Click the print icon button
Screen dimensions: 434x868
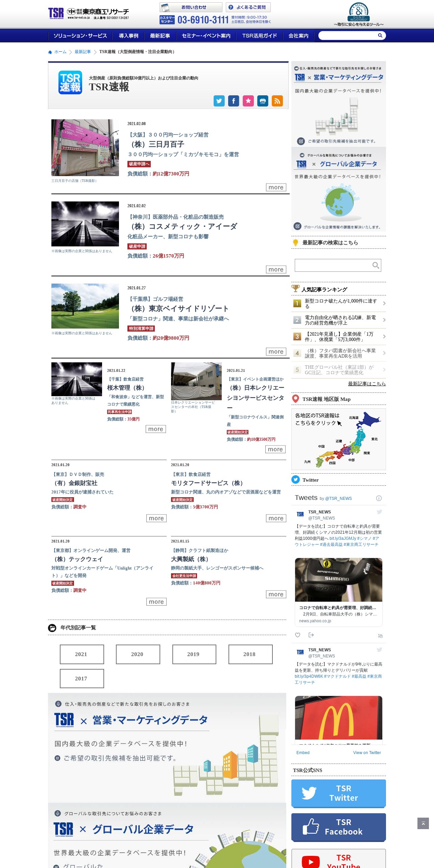(x=263, y=101)
